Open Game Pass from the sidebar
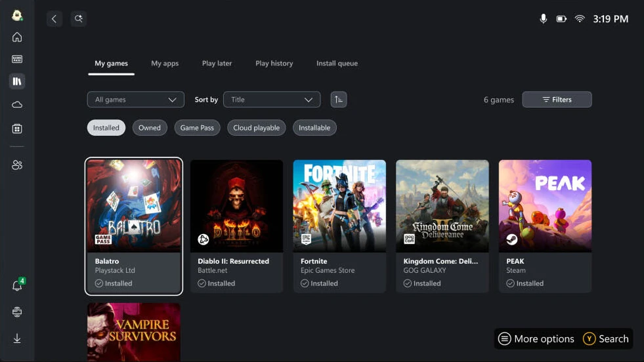The width and height of the screenshot is (644, 362). click(x=17, y=59)
